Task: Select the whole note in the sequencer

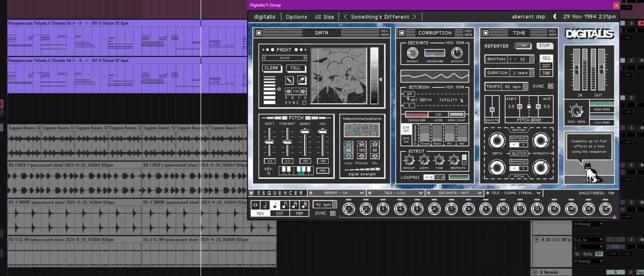Action: (255, 205)
